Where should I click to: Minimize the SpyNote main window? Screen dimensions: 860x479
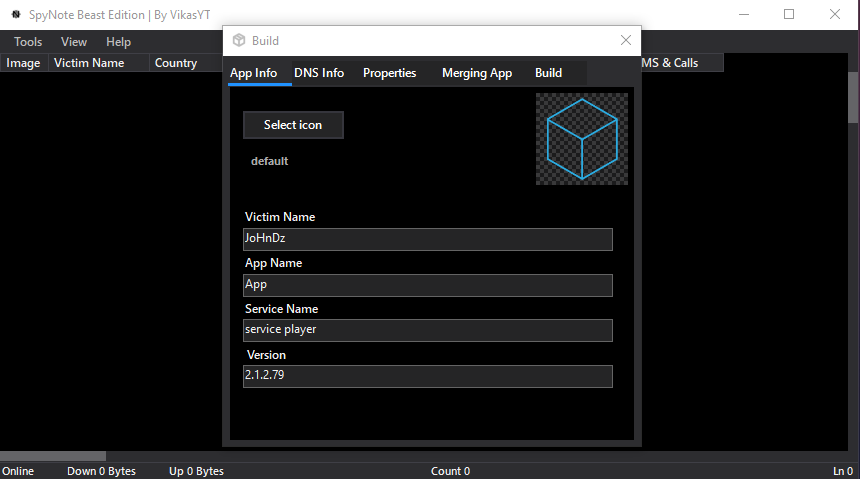[744, 14]
